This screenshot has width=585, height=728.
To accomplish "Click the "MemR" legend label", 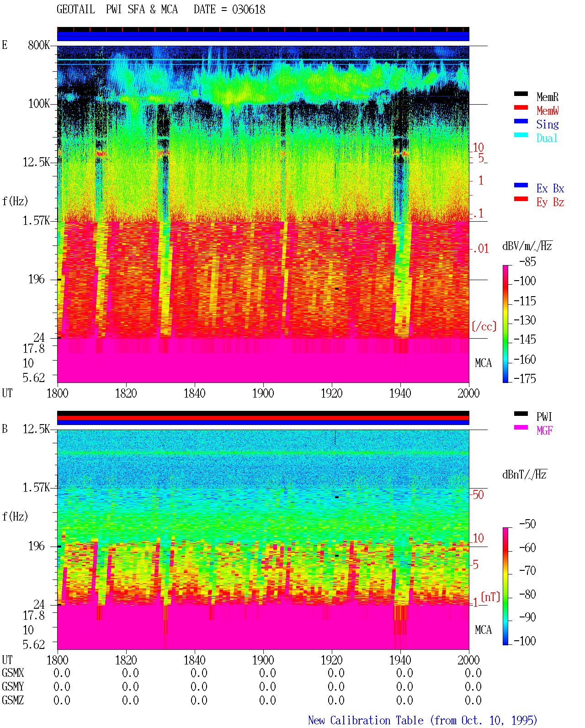I will coord(548,97).
